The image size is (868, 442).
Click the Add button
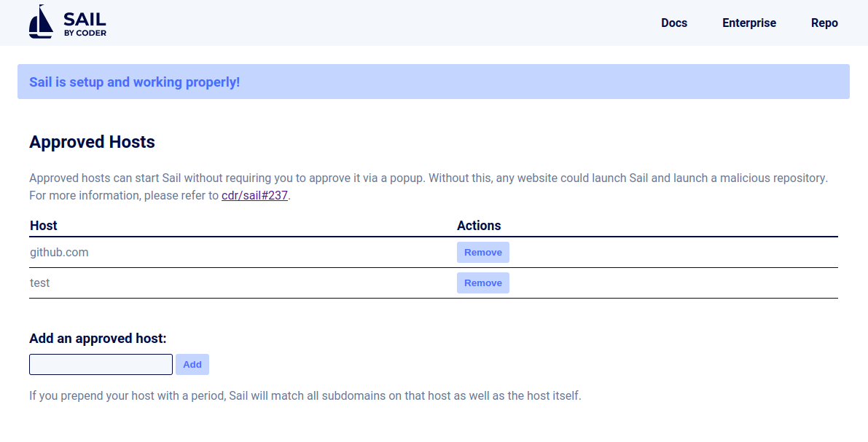(192, 365)
